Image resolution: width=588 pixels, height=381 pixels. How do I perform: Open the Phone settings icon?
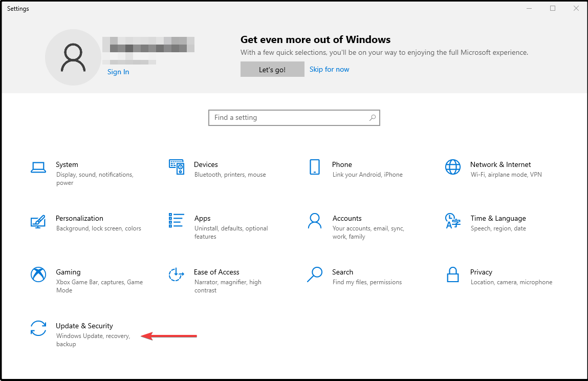(x=315, y=167)
